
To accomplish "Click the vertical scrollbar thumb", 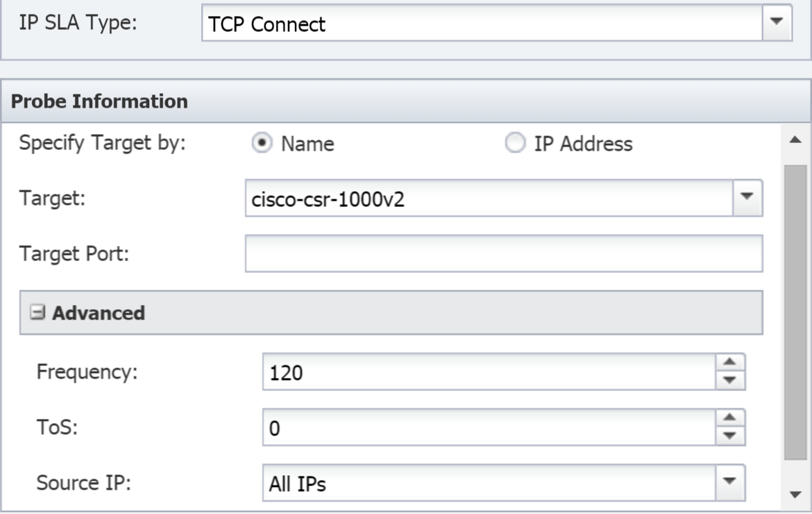I will click(795, 312).
